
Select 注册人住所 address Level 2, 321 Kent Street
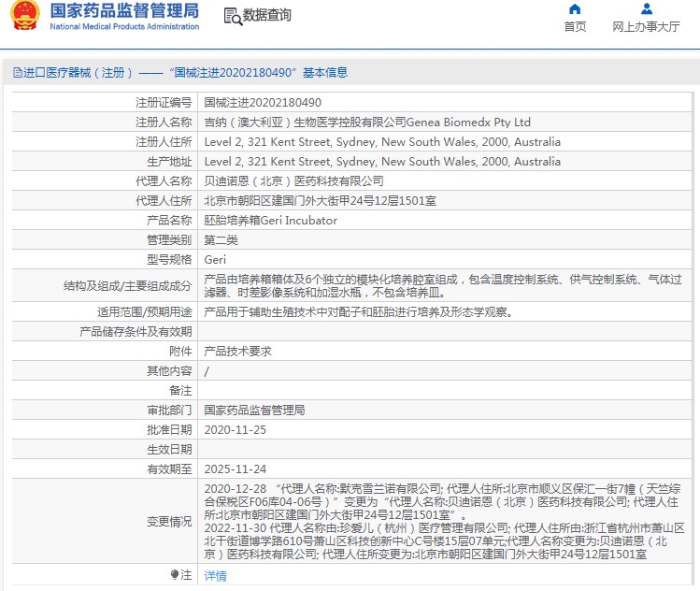click(382, 141)
